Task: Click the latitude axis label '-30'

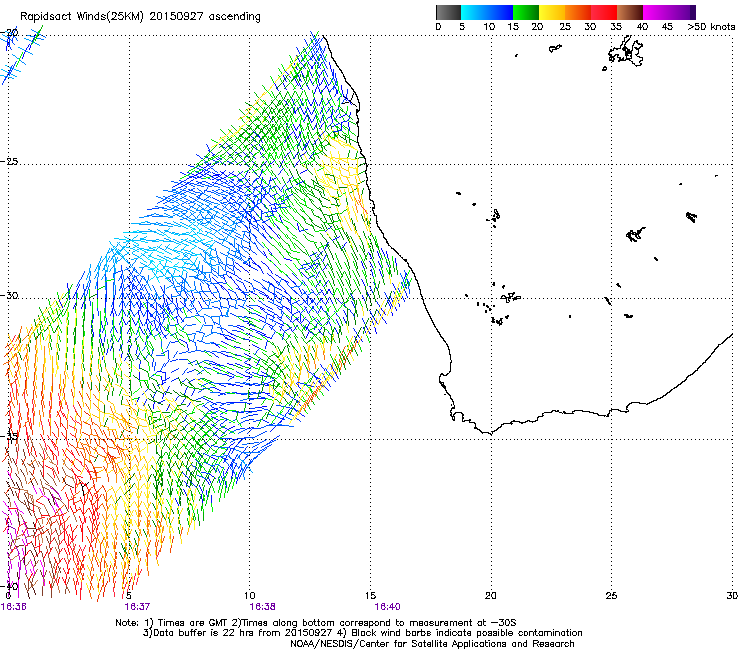Action: [x=9, y=295]
